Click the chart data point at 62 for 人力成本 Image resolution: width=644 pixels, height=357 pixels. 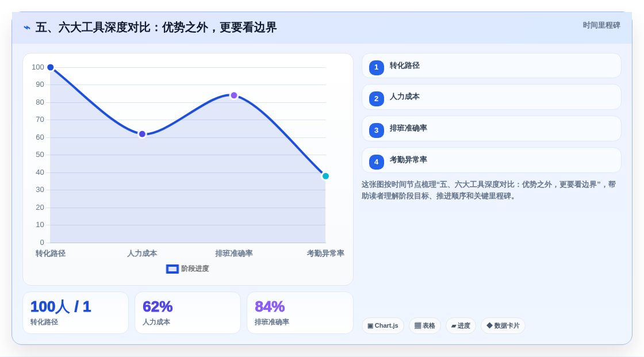[142, 134]
